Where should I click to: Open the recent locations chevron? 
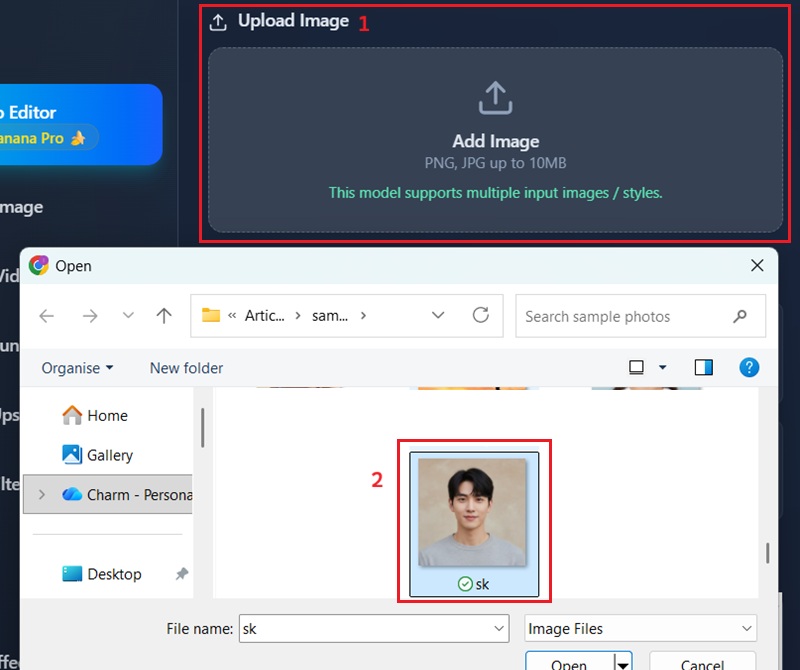(128, 315)
